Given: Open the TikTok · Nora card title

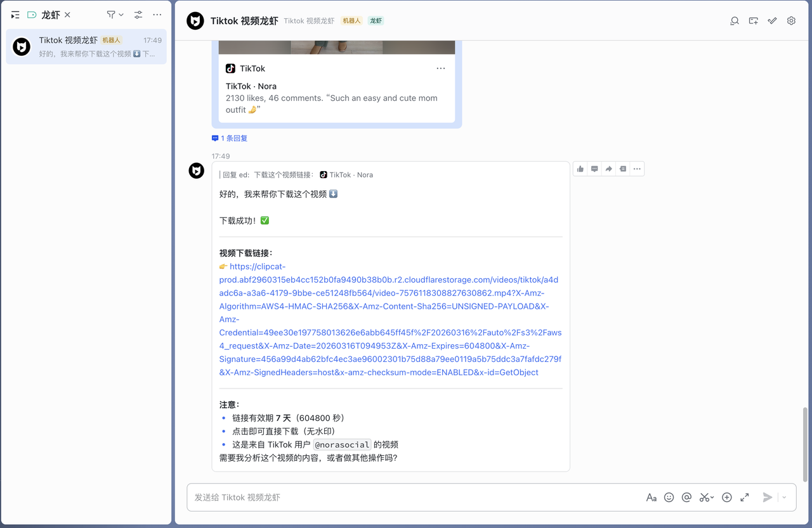Looking at the screenshot, I should [x=251, y=86].
